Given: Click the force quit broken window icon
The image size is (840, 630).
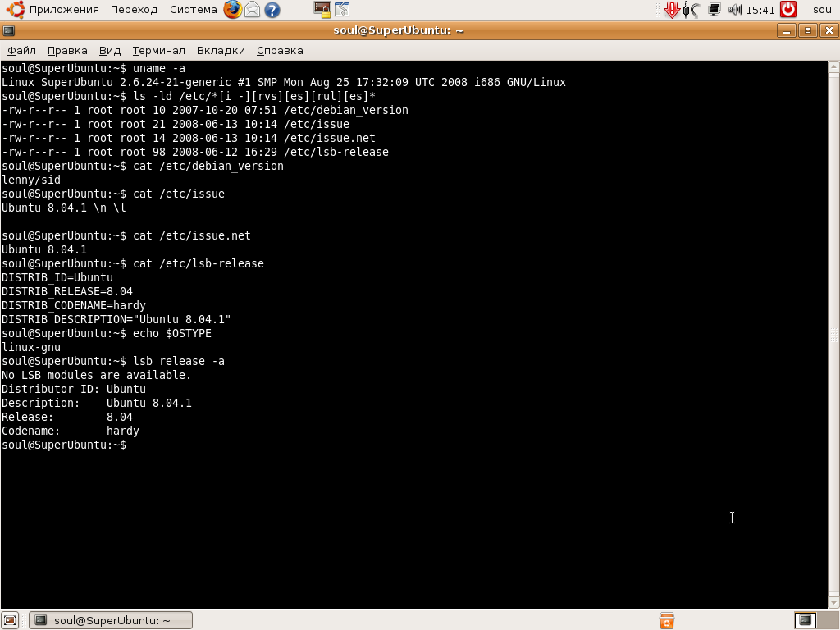Looking at the screenshot, I should pos(342,10).
